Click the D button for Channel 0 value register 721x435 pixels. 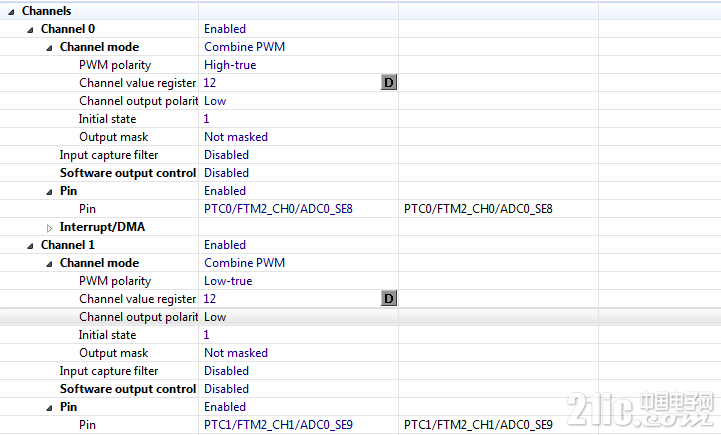(x=389, y=83)
